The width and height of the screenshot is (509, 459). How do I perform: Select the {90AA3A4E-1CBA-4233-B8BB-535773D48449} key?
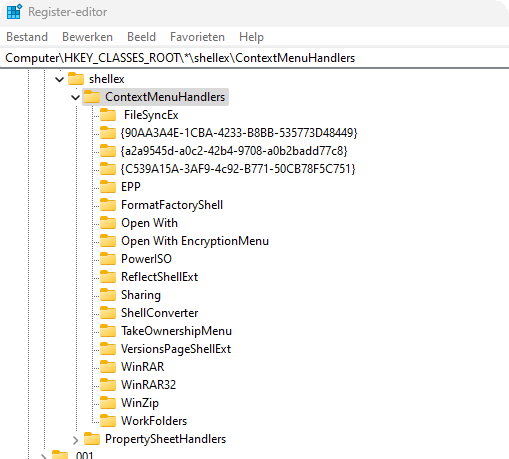(239, 133)
